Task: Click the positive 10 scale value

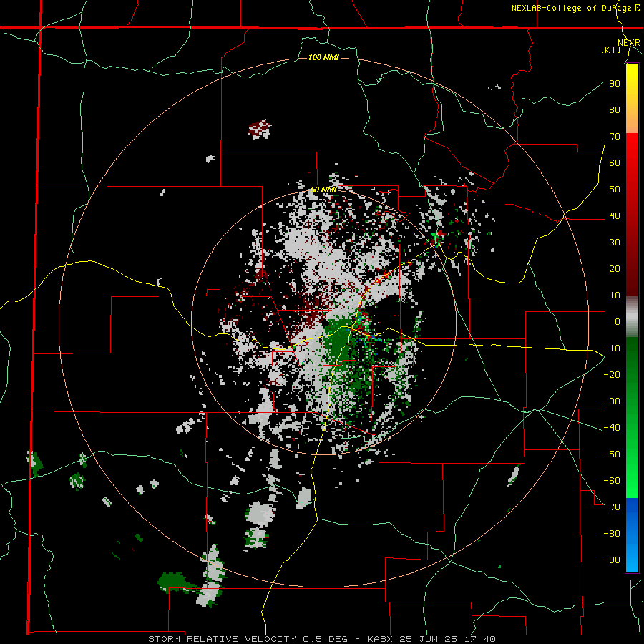Action: pyautogui.click(x=615, y=296)
